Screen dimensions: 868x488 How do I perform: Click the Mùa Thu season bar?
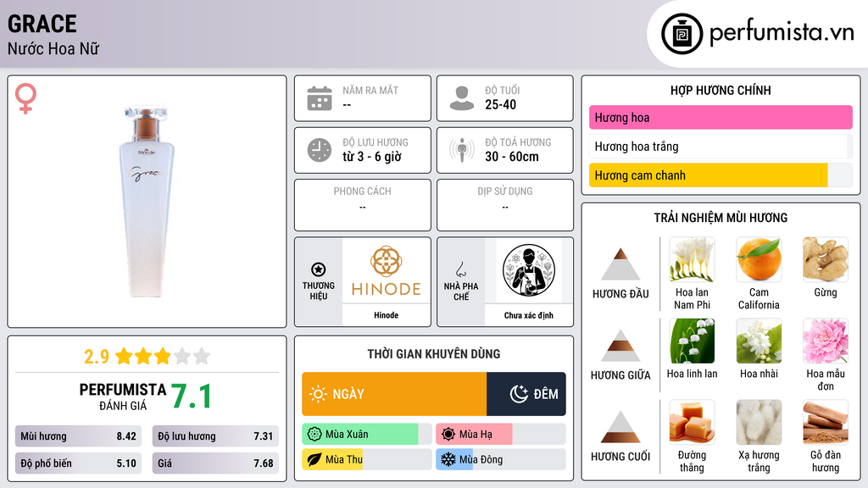click(367, 459)
